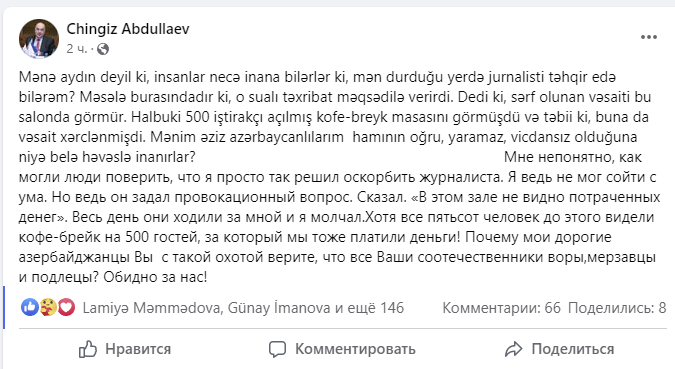Open the Chingiz Abdullaev profile name link
This screenshot has height=369, width=675.
(x=128, y=29)
